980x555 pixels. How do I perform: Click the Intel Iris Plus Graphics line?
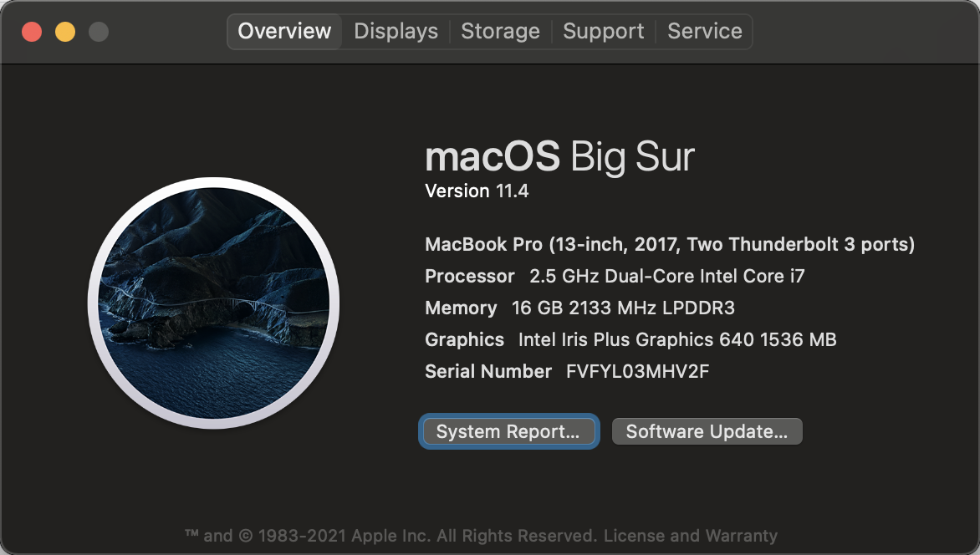click(x=630, y=339)
